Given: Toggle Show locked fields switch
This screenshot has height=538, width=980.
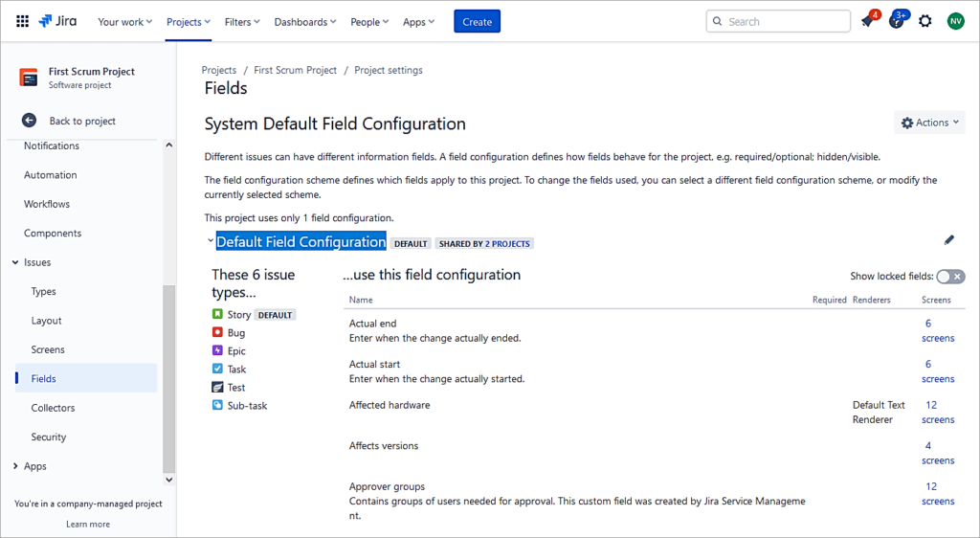Looking at the screenshot, I should pyautogui.click(x=949, y=277).
